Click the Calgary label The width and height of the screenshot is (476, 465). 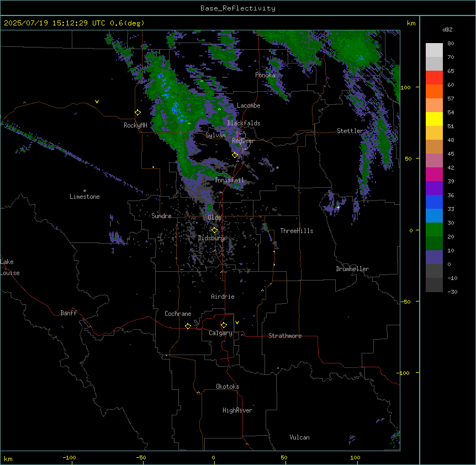[x=221, y=333]
